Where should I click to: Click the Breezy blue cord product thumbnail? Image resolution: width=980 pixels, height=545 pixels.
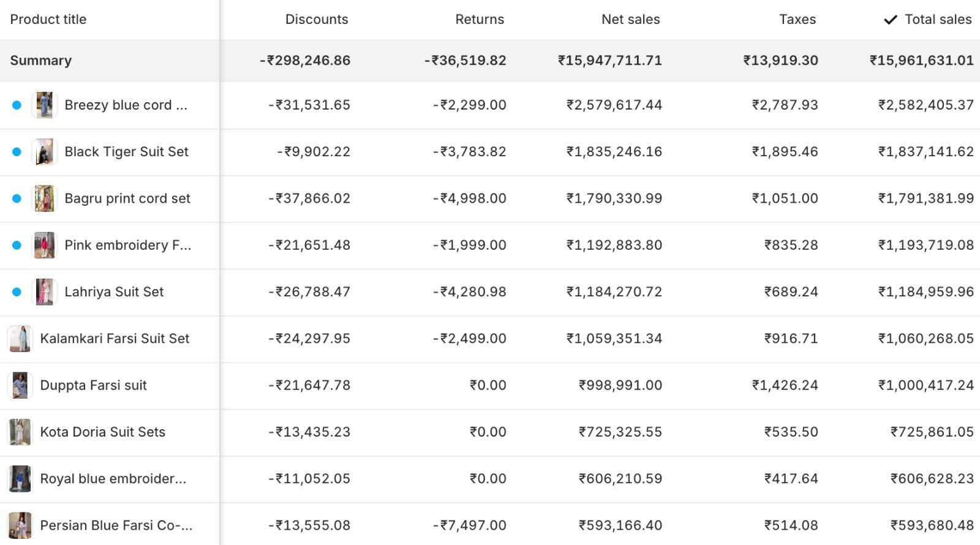[x=44, y=105]
